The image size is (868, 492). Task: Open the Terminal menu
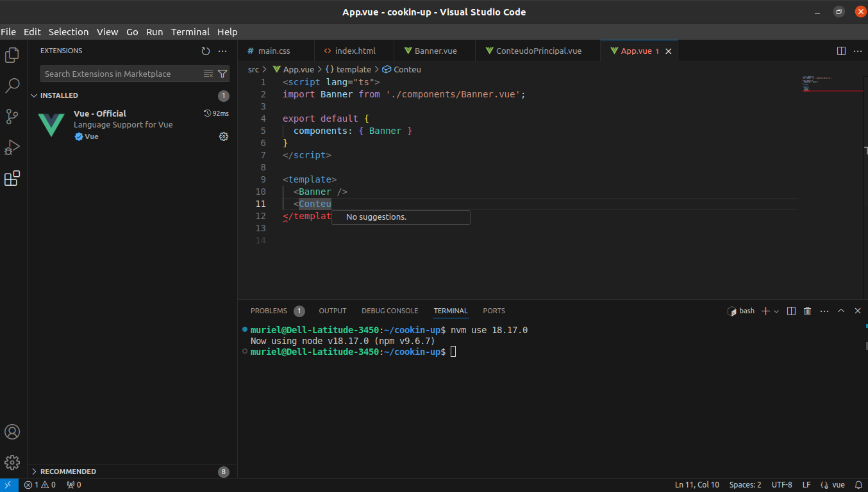[190, 32]
